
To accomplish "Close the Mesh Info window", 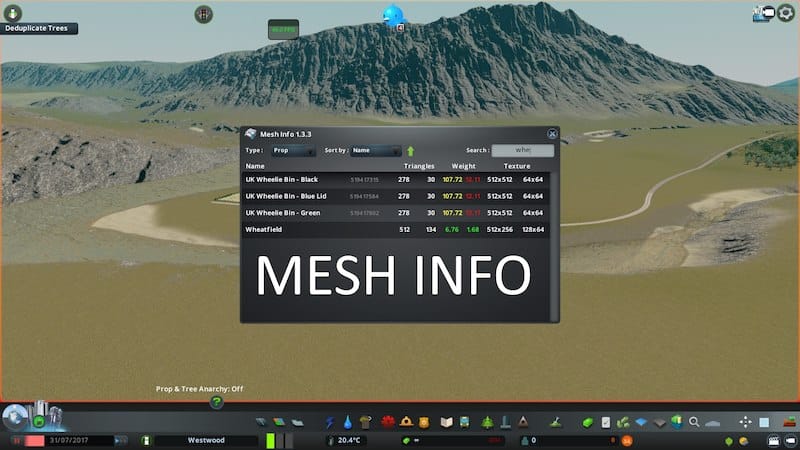I will coord(551,133).
